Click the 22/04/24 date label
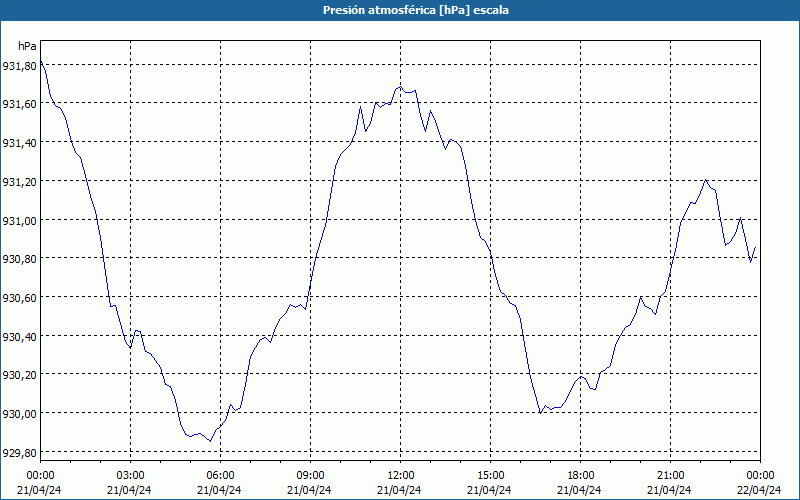The height and width of the screenshot is (500, 800). point(759,490)
